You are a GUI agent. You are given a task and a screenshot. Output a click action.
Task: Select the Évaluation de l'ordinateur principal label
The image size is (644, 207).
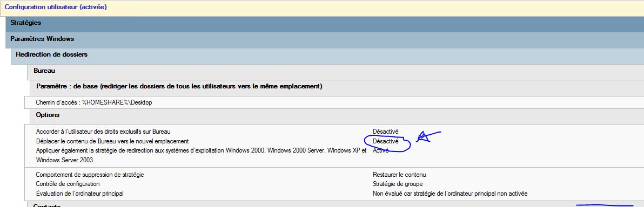click(x=79, y=194)
